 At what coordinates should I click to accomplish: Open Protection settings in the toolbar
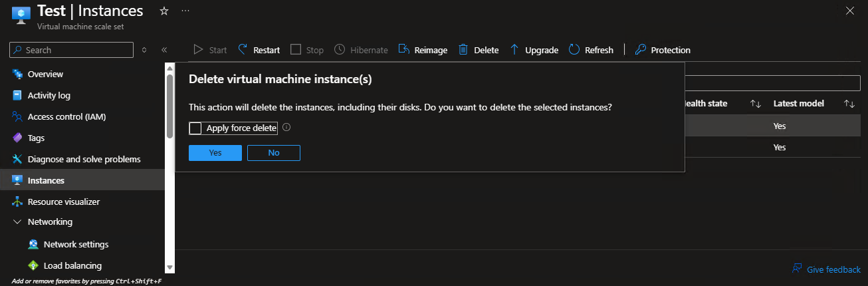663,50
